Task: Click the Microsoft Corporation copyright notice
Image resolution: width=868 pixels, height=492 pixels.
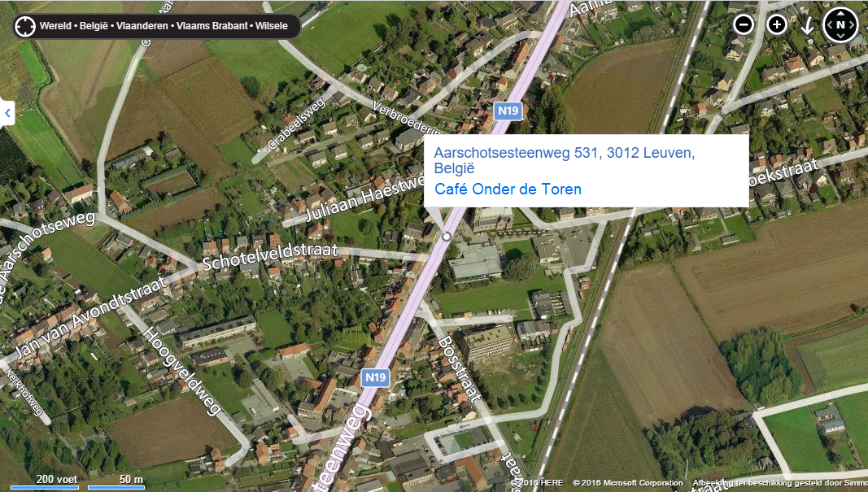Action: pos(628,483)
